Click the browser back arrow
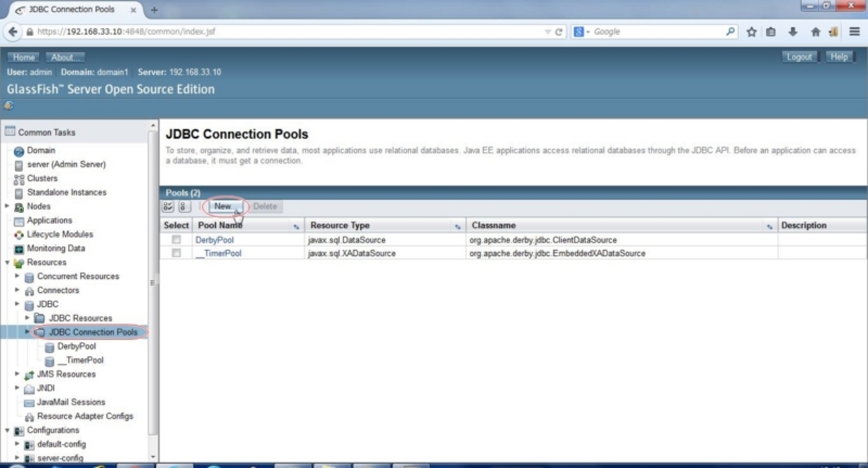 13,31
